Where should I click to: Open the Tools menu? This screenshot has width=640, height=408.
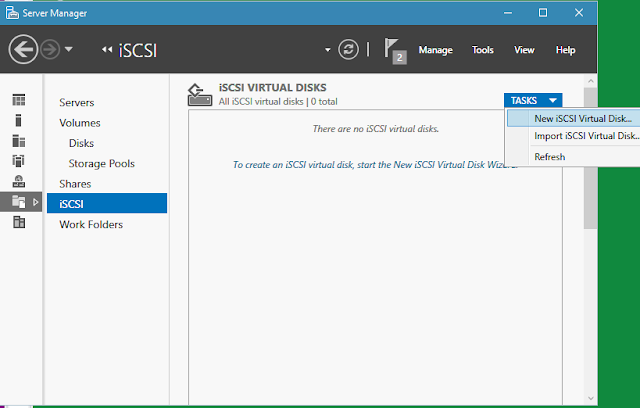(483, 50)
